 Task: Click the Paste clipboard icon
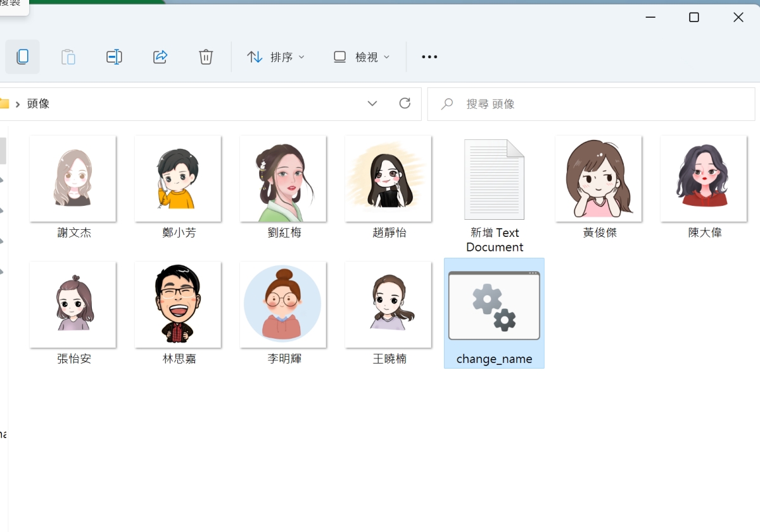pyautogui.click(x=68, y=57)
